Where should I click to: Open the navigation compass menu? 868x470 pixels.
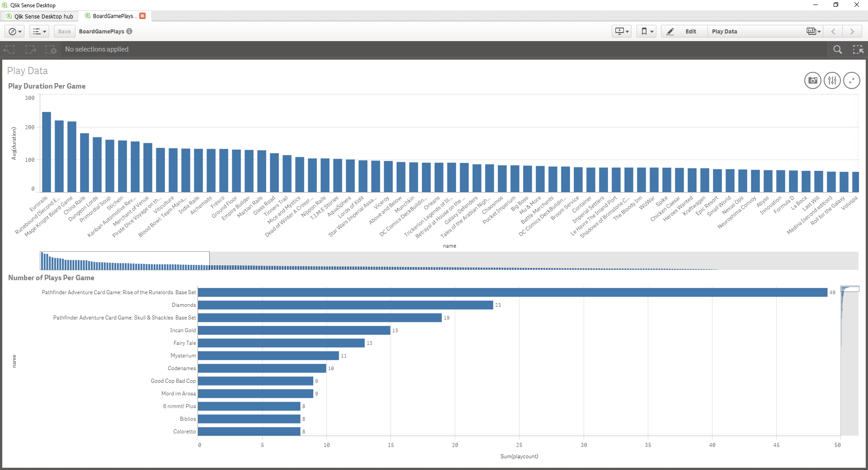coord(14,31)
